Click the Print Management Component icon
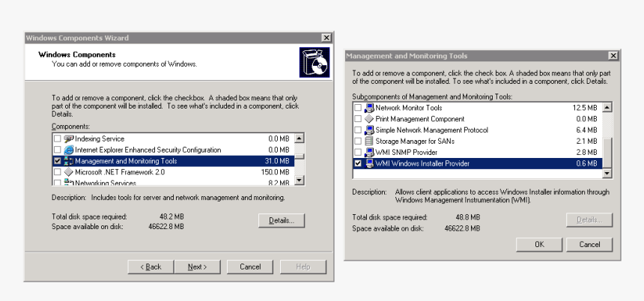Image resolution: width=644 pixels, height=301 pixels. (369, 118)
